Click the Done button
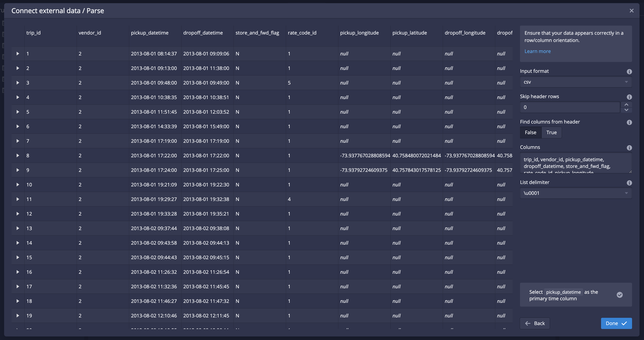Image resolution: width=644 pixels, height=340 pixels. pyautogui.click(x=616, y=323)
